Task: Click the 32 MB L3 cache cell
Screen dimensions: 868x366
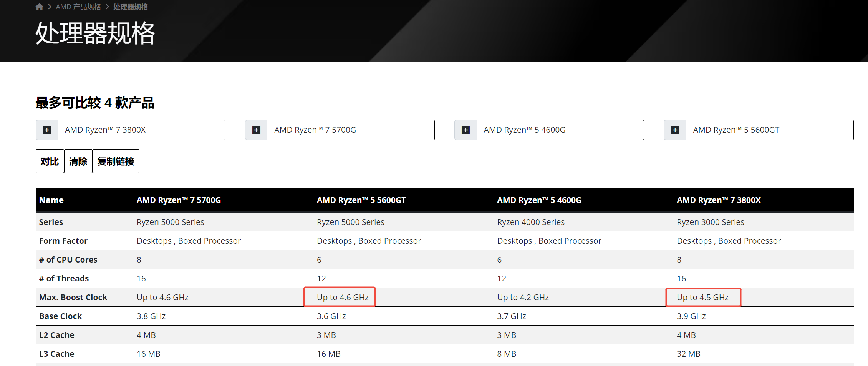Action: pos(689,354)
